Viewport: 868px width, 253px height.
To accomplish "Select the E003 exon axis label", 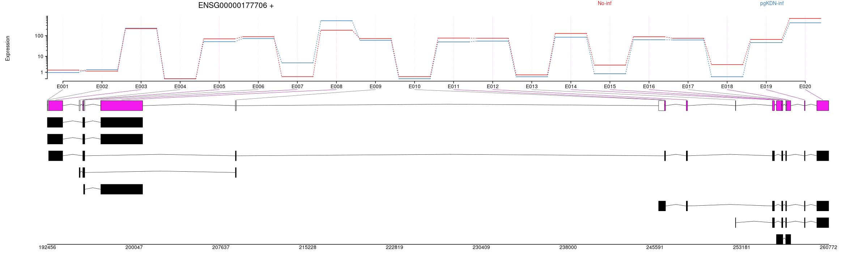I will (x=141, y=87).
